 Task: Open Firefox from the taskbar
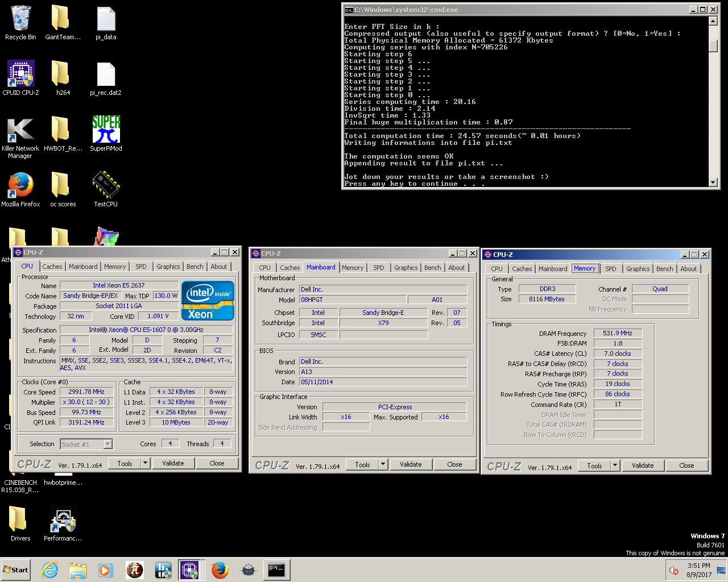tap(220, 570)
